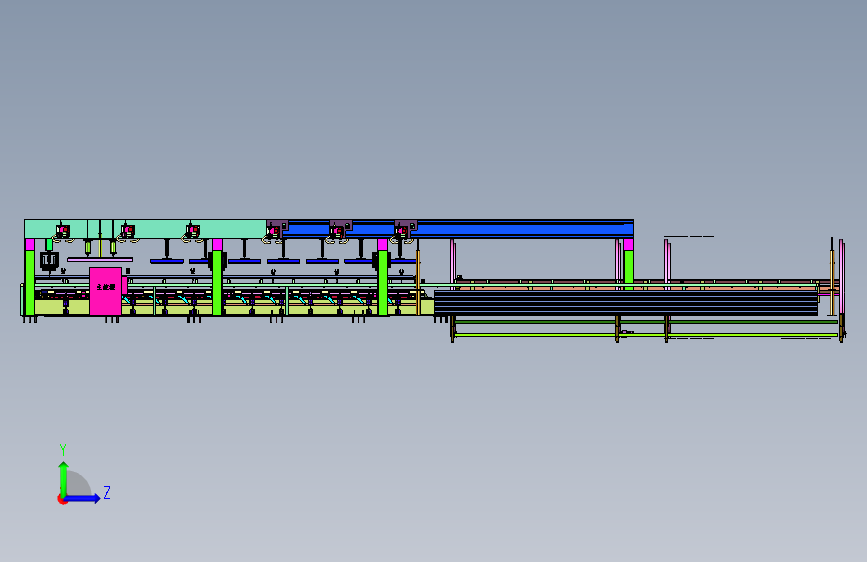Select the magenta main control box labeled 主控箱
Viewport: 867px width, 562px height.
click(106, 292)
